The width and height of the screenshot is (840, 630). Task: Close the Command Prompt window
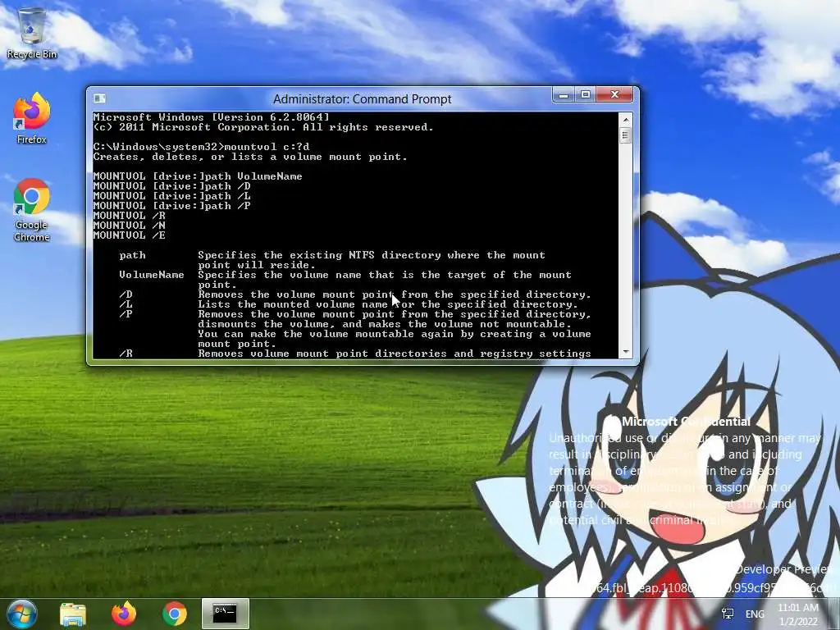615,95
